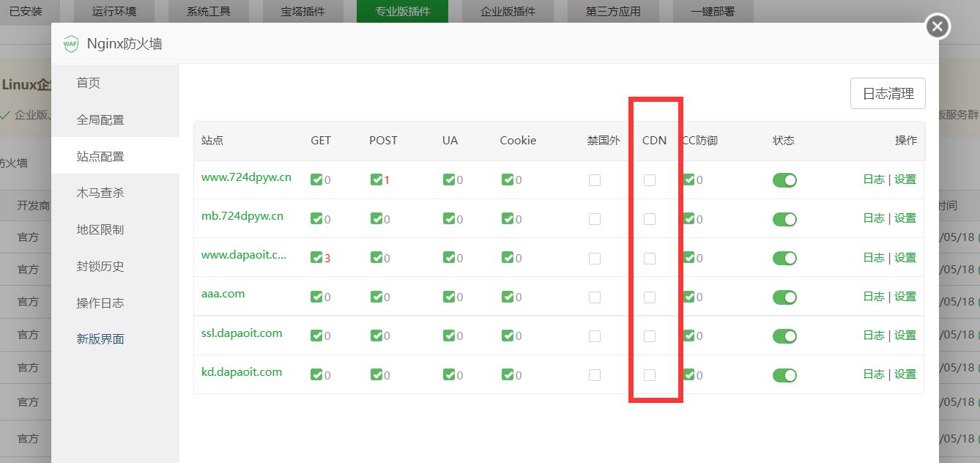Open 操作日志 in the sidebar
980x463 pixels.
pos(100,303)
